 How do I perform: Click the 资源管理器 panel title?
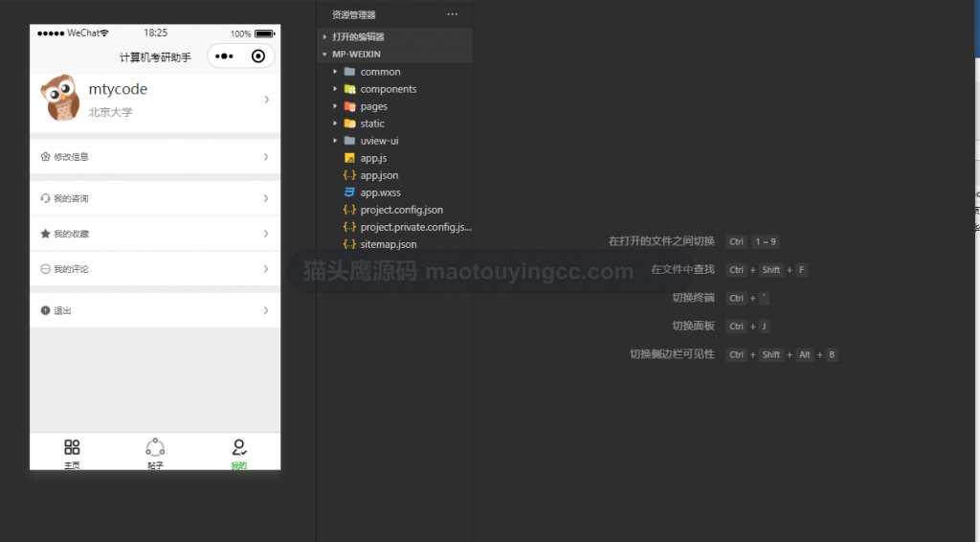pos(354,14)
